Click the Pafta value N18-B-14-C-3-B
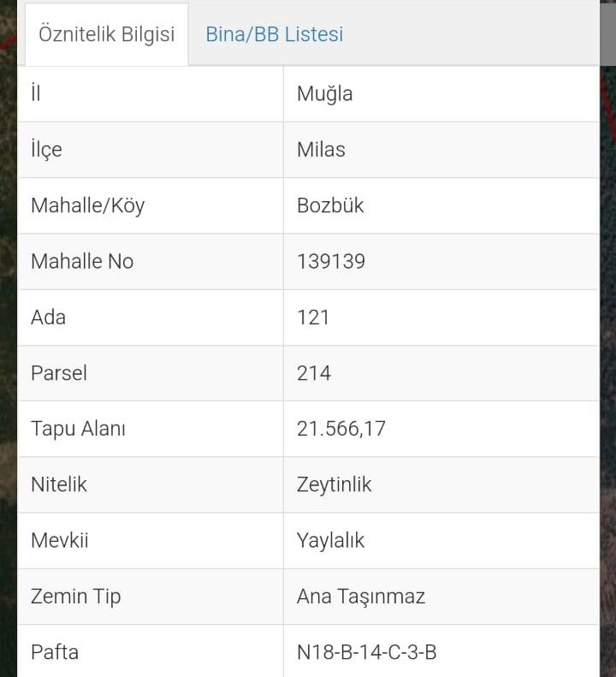 click(367, 652)
